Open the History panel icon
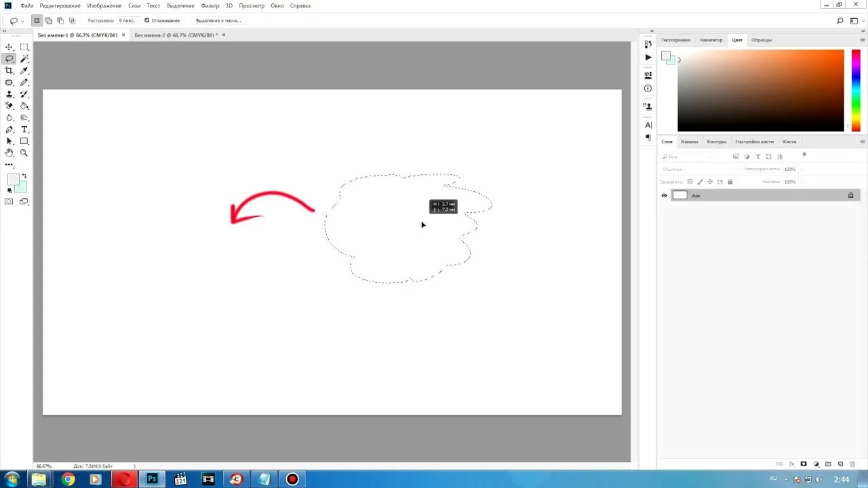Screen dimensions: 868x488 point(648,44)
